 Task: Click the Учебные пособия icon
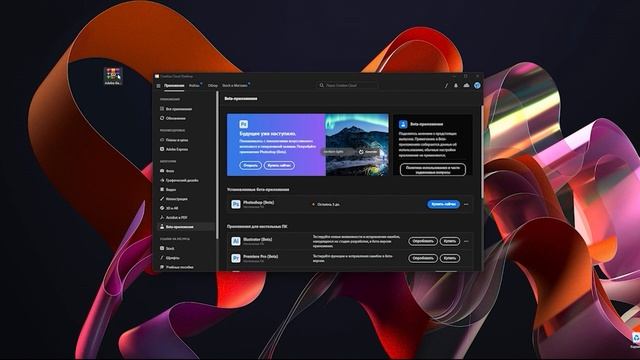tap(162, 267)
